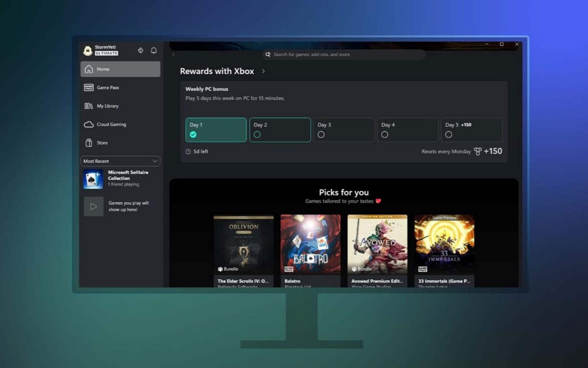Open the StormYeti profile avatar
The width and height of the screenshot is (588, 368).
click(88, 50)
